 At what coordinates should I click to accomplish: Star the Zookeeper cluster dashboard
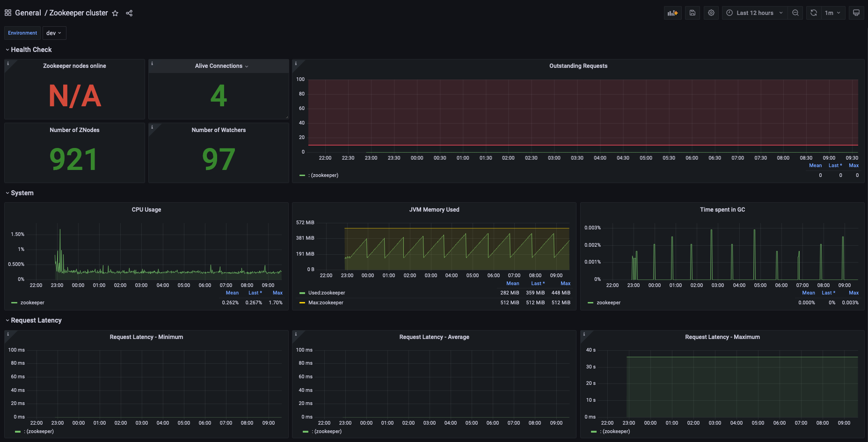point(115,13)
